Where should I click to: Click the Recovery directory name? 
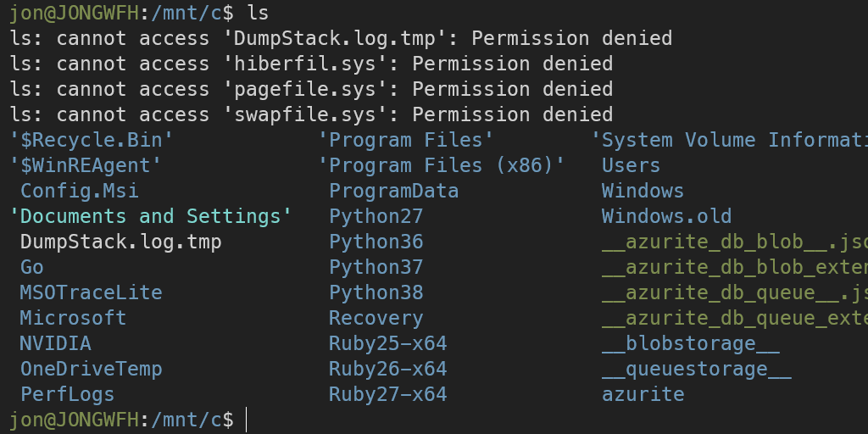[376, 318]
